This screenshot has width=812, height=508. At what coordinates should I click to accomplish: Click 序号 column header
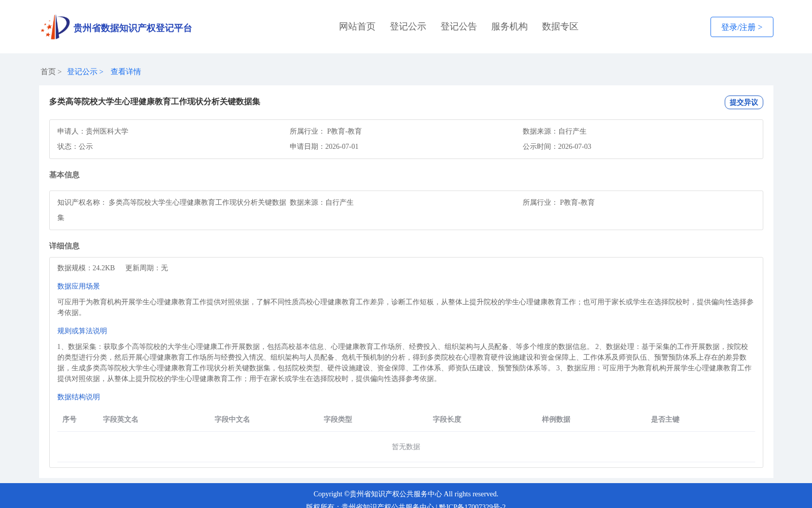pos(70,419)
